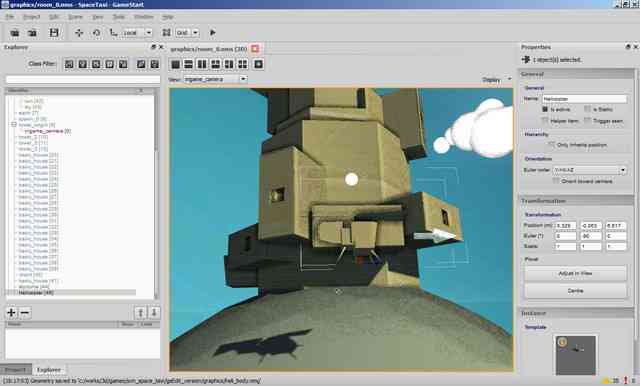Select the Move translate gizmo tool
Viewport: 640px width, 386px height.
point(79,33)
